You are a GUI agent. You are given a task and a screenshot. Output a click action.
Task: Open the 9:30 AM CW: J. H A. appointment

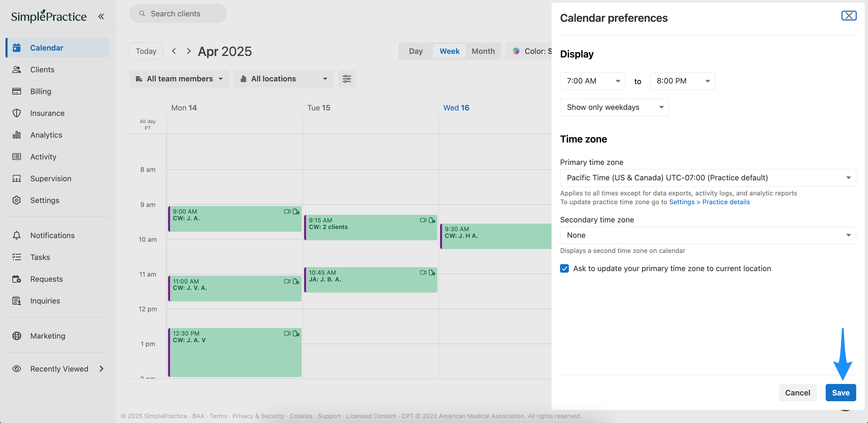(x=496, y=236)
